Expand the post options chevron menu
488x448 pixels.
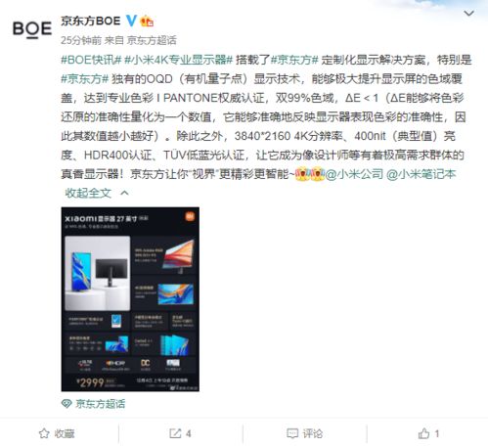468,14
